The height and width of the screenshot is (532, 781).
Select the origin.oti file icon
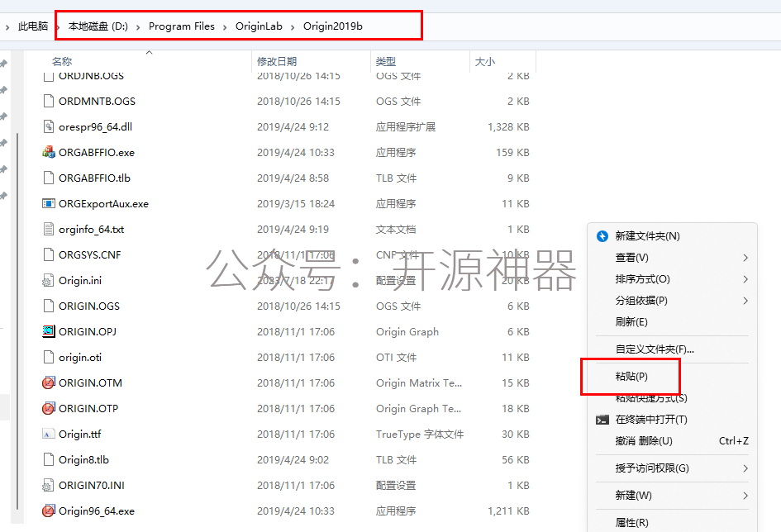point(48,358)
